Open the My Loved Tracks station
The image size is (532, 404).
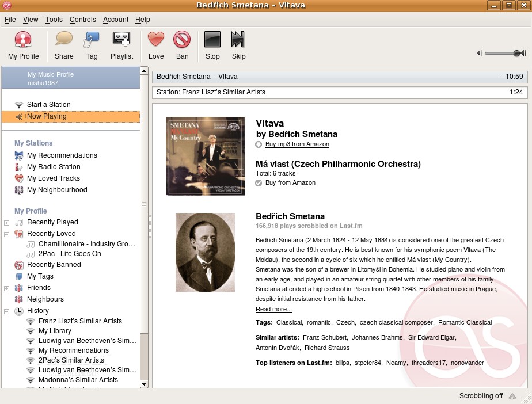[54, 178]
